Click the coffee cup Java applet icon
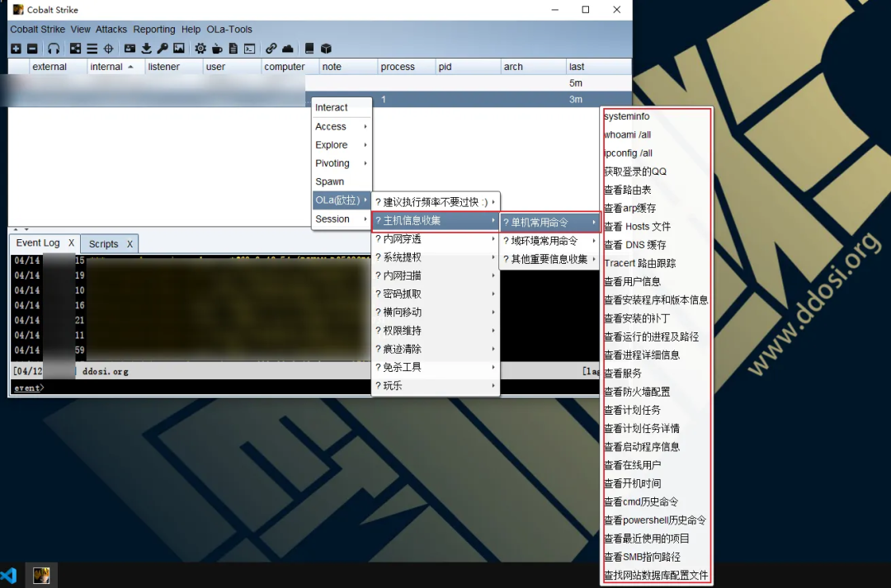 click(x=216, y=49)
